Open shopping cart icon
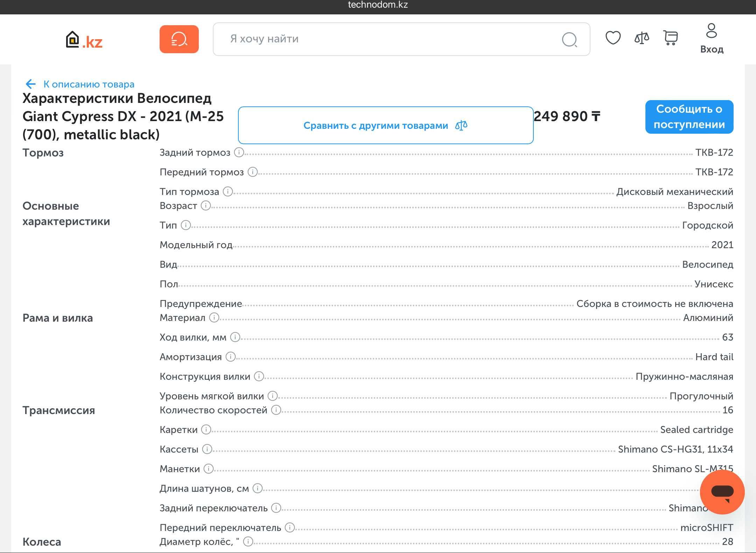 click(671, 38)
